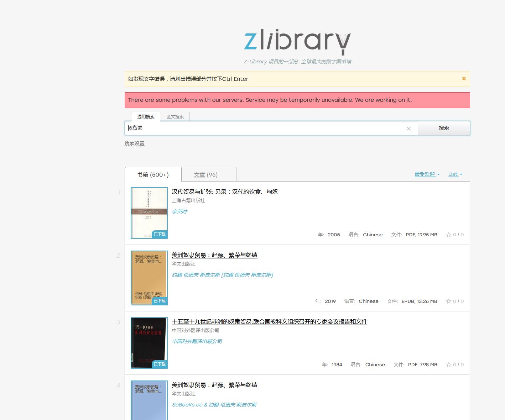This screenshot has width=505, height=420.
Task: Click the year value 1984
Action: [337, 364]
